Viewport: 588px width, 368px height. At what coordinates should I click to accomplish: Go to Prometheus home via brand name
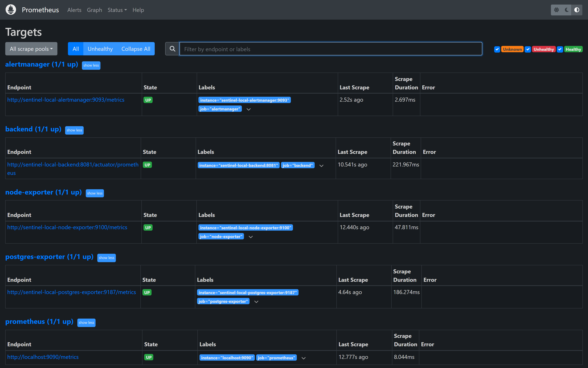point(40,10)
